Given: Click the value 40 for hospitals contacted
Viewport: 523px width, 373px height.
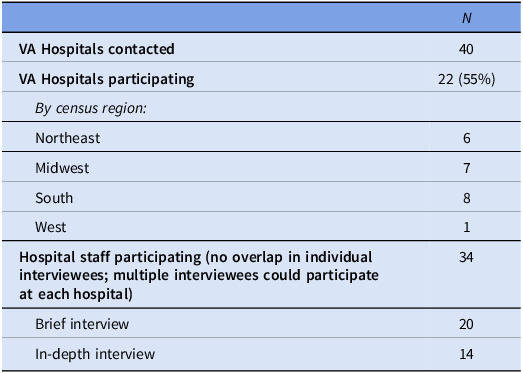Looking at the screenshot, I should [x=466, y=49].
